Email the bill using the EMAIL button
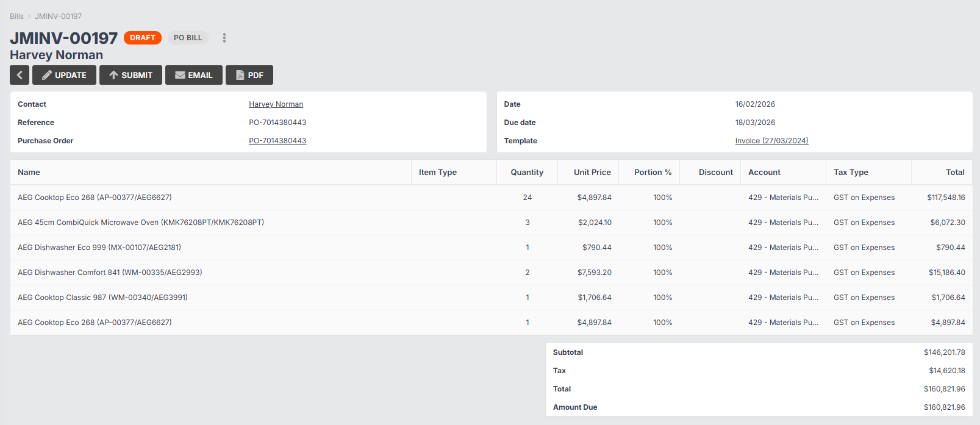 (x=194, y=75)
